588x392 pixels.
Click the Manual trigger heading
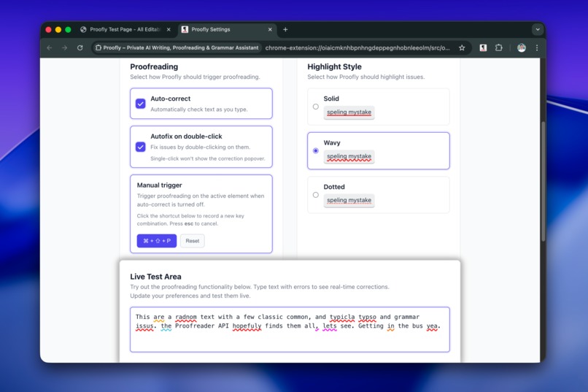tap(159, 185)
